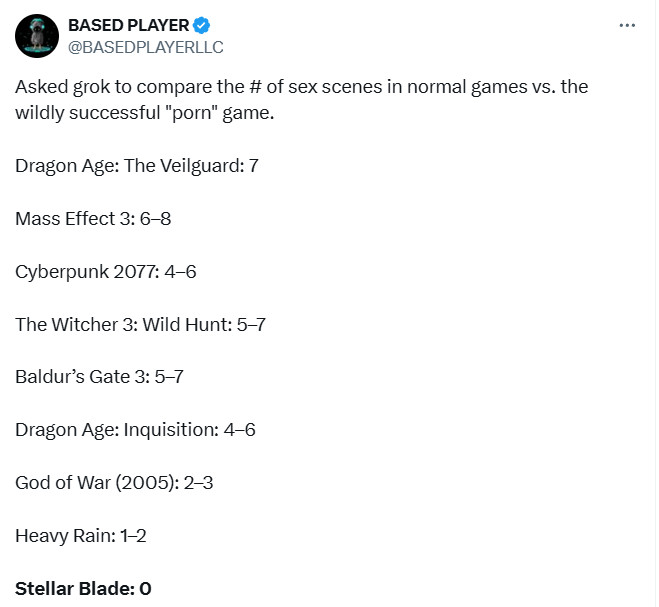The image size is (659, 607).
Task: Select the Dragon Age: The Veilguard line
Action: (137, 165)
